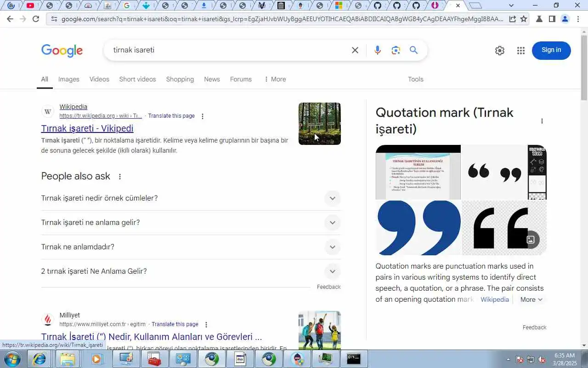Toggle Chrome side panel icon
The image size is (588, 368).
tap(552, 19)
